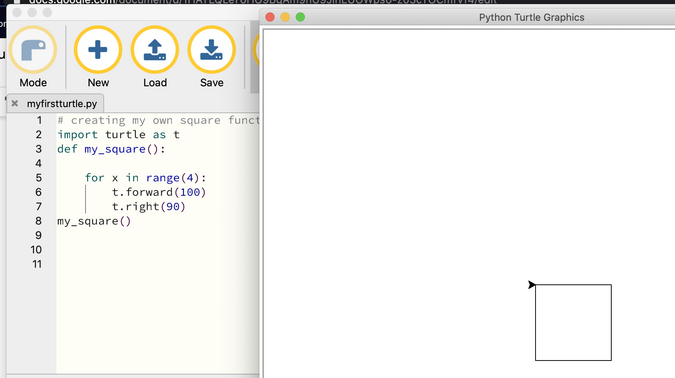The image size is (675, 378).
Task: Click line number 9 in the gutter
Action: tap(38, 235)
